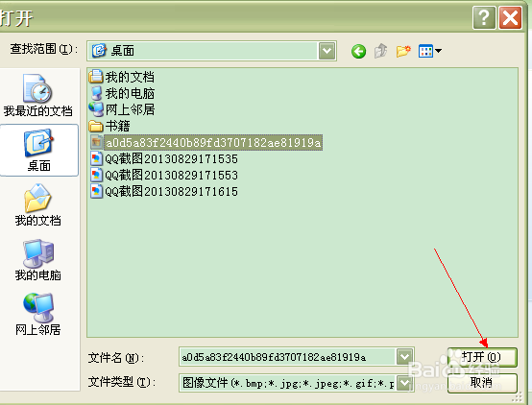Click the a0d5a83f2440b89fd3707182ae81919a file icon
The height and width of the screenshot is (405, 532).
(x=96, y=142)
